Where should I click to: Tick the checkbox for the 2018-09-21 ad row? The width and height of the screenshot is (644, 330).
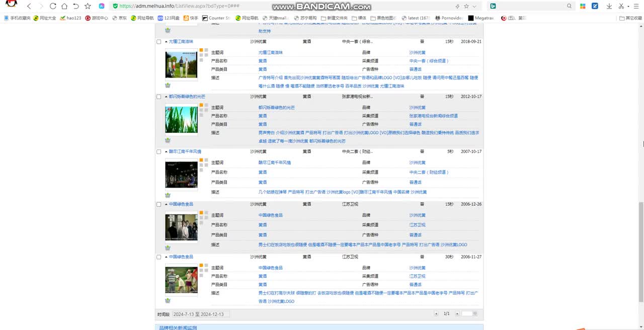(159, 42)
